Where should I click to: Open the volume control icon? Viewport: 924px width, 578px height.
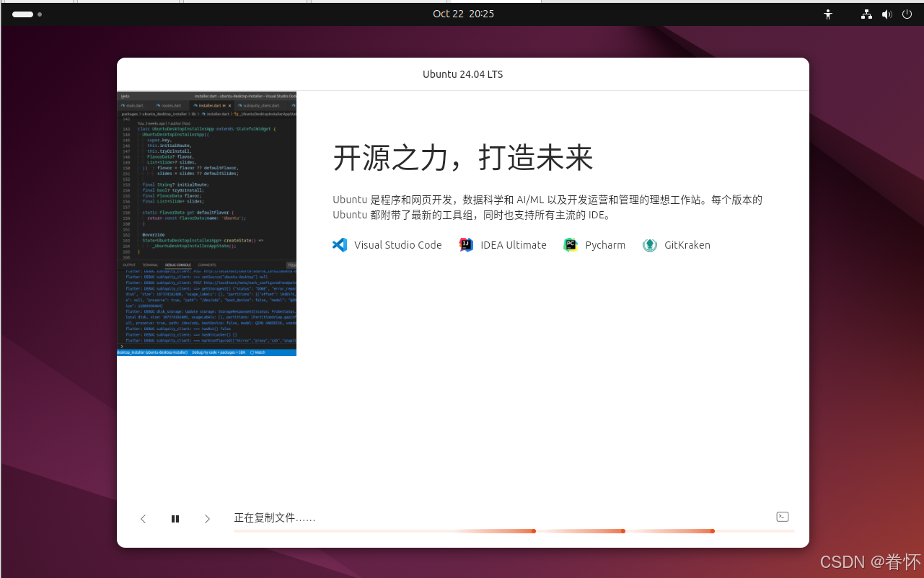tap(886, 14)
